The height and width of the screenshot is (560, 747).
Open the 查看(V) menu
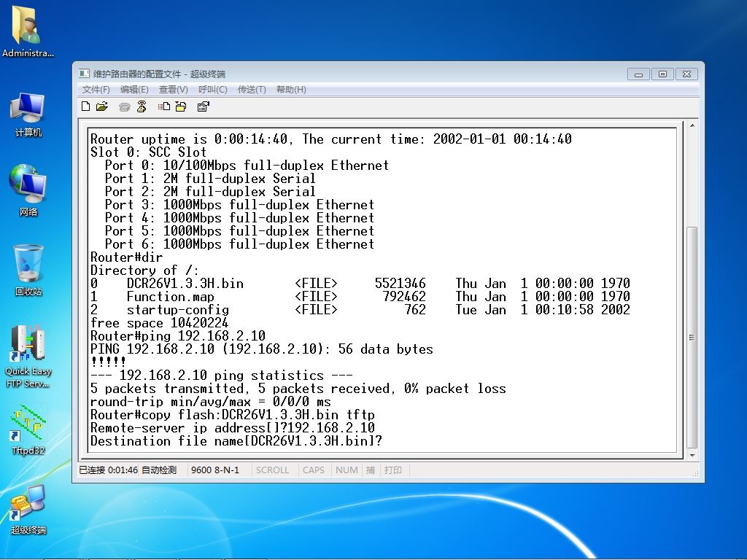click(x=174, y=90)
